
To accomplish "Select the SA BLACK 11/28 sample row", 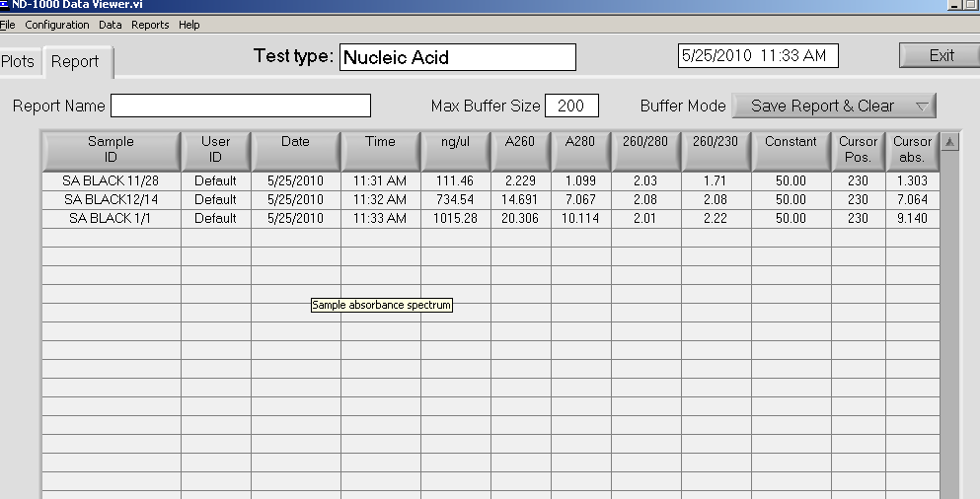I will click(x=490, y=181).
